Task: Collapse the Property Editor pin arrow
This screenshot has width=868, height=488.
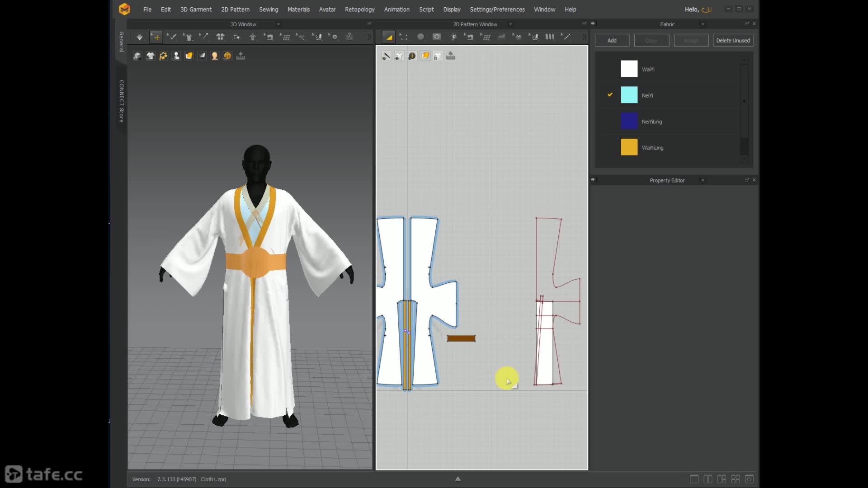Action: (593, 180)
